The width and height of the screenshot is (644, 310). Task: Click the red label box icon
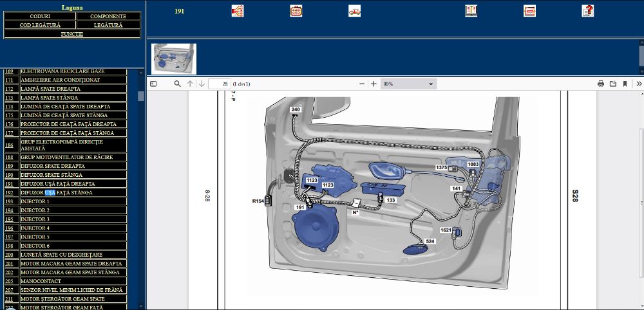[529, 11]
